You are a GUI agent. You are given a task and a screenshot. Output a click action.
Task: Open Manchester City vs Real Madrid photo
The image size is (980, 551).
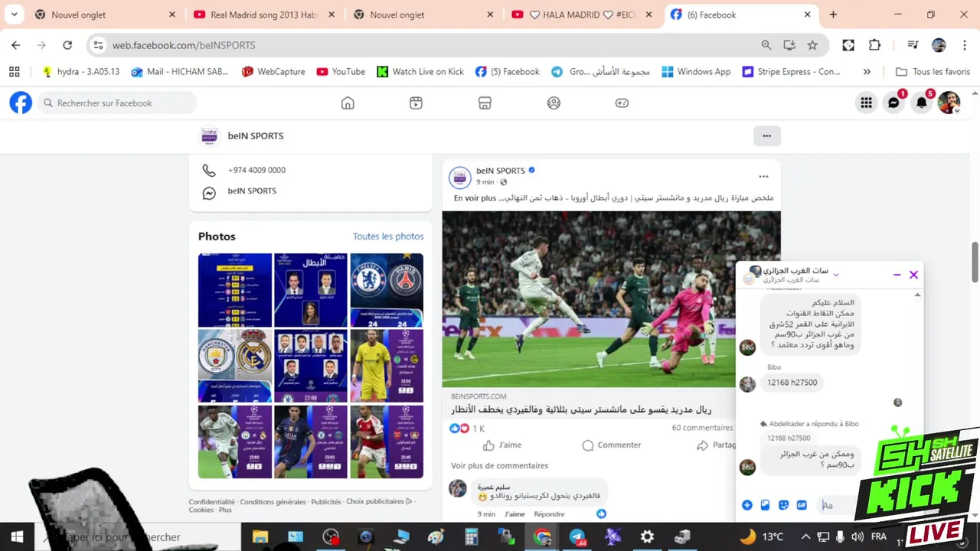point(235,366)
